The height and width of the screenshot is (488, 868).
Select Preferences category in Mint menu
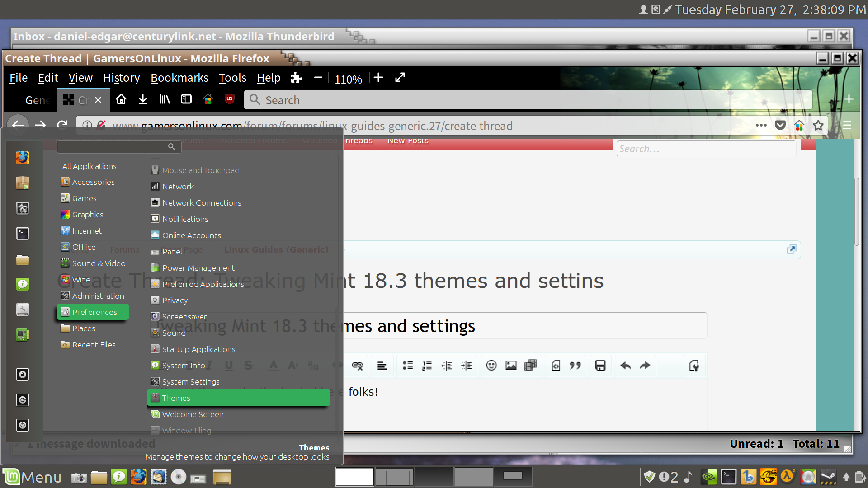coord(93,312)
